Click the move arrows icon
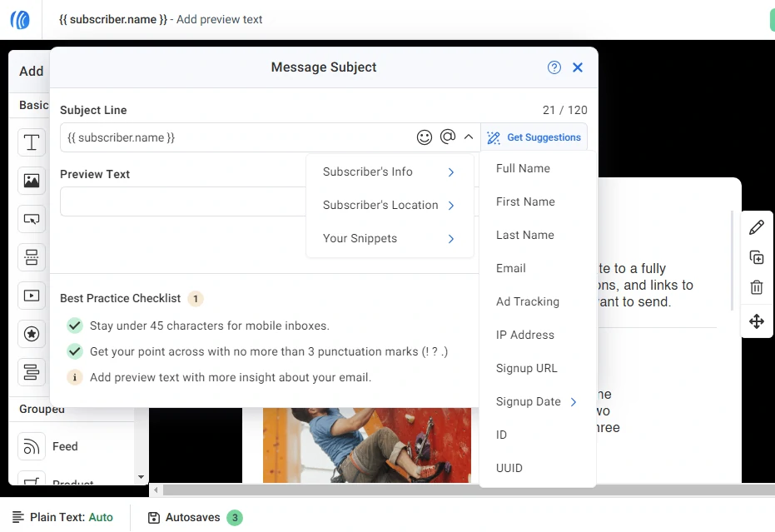This screenshot has height=532, width=775. pos(757,321)
